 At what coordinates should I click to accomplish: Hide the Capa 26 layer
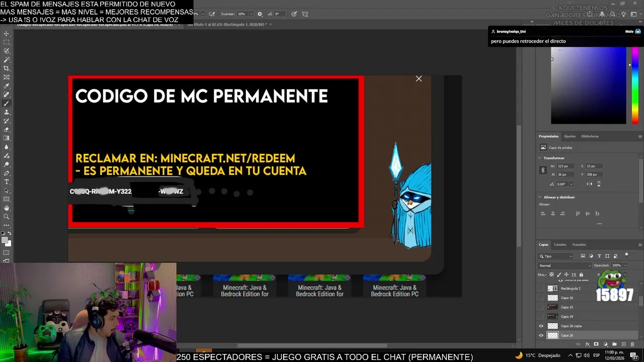(541, 335)
